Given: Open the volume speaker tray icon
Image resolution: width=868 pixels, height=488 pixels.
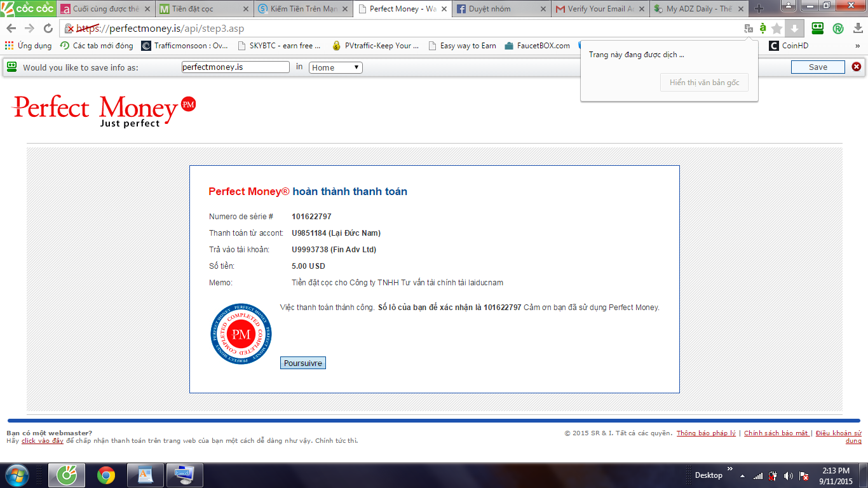Looking at the screenshot, I should 788,475.
